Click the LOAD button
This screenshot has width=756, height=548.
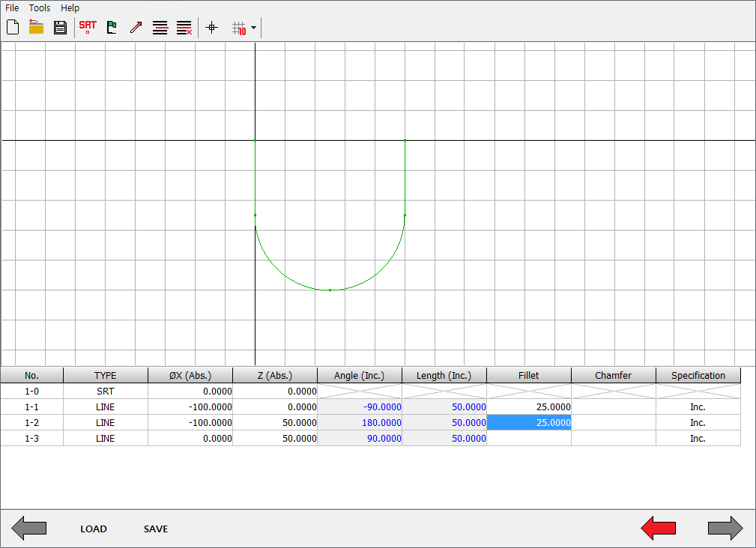pyautogui.click(x=94, y=529)
